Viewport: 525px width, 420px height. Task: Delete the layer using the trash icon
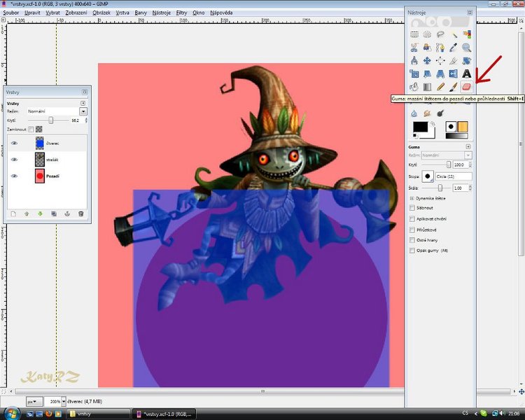point(80,214)
